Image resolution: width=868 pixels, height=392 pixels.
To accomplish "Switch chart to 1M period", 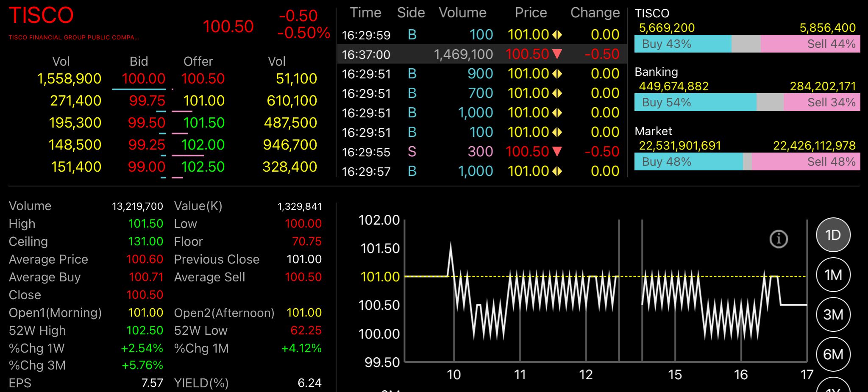I will tap(833, 275).
